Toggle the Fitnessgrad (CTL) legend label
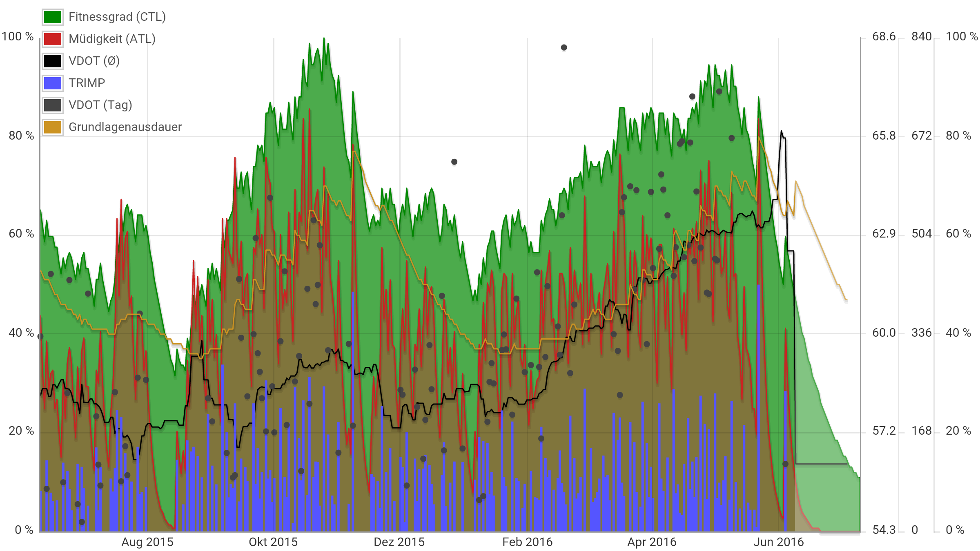 click(117, 17)
